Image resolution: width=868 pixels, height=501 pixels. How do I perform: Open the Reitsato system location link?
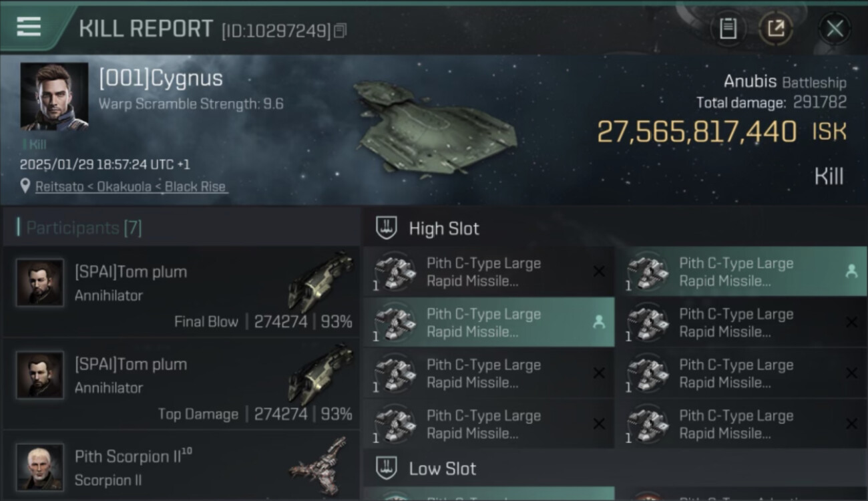[131, 187]
